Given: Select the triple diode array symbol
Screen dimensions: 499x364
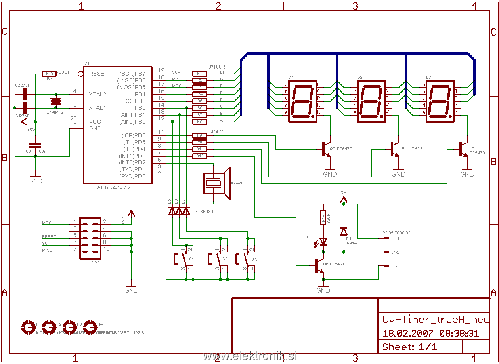Looking at the screenshot, I should click(x=179, y=211).
